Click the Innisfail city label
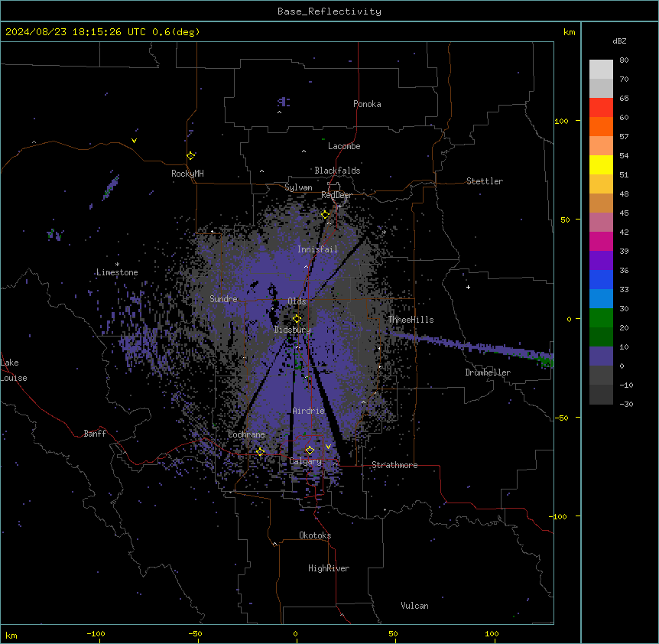This screenshot has width=659, height=644. (318, 249)
